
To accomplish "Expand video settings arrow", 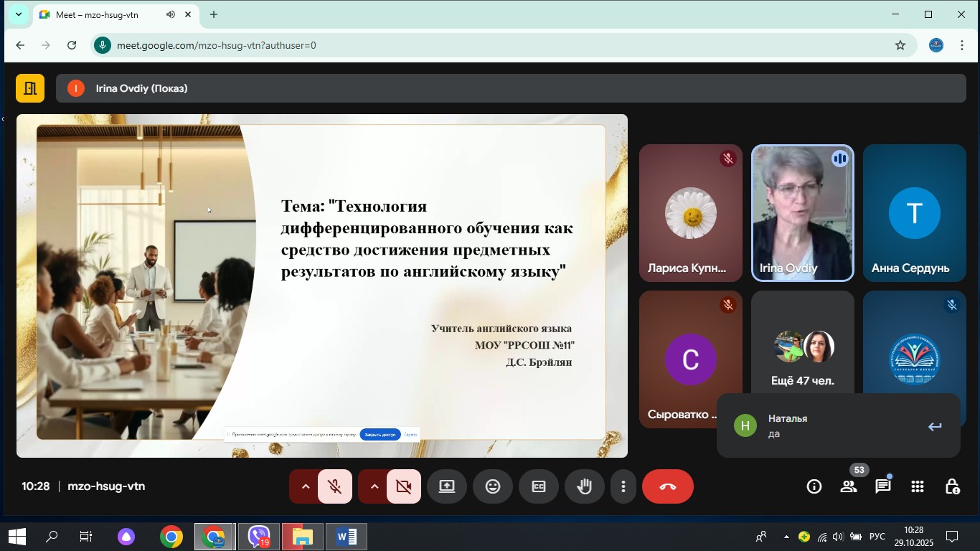I will click(x=374, y=486).
